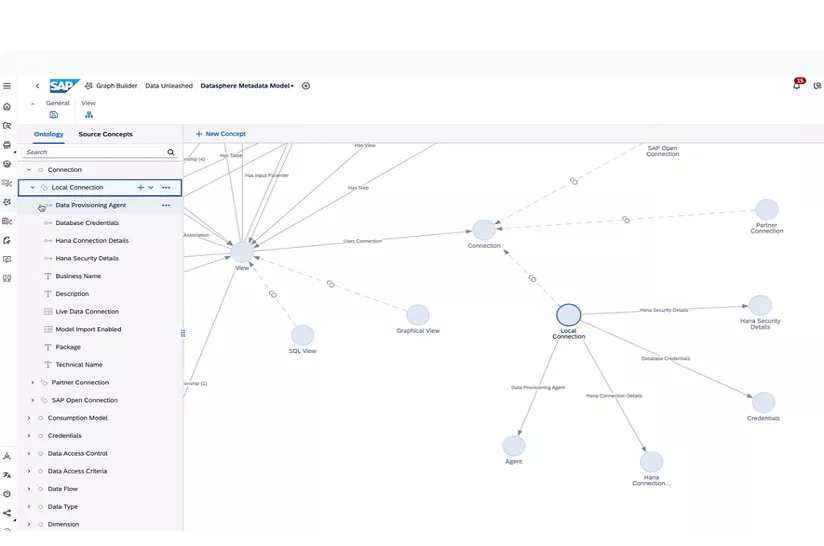
Task: Select Data Type in the tree
Action: pyautogui.click(x=63, y=507)
